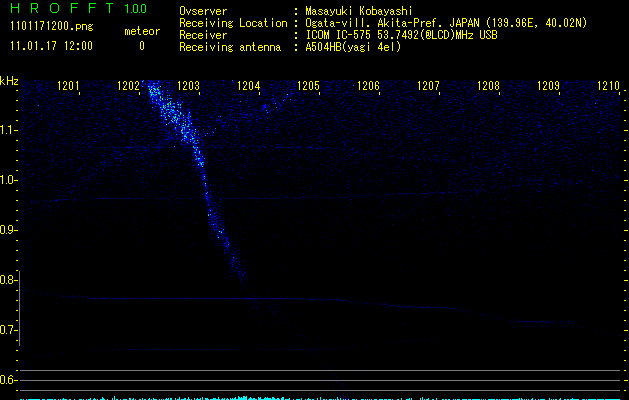629x400 pixels.
Task: Click the version number 1.00
Action: 136,8
